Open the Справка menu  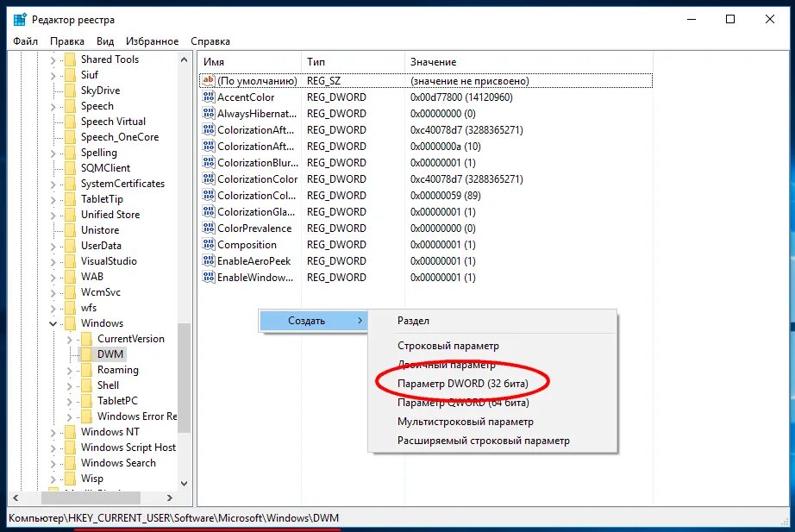[x=210, y=41]
